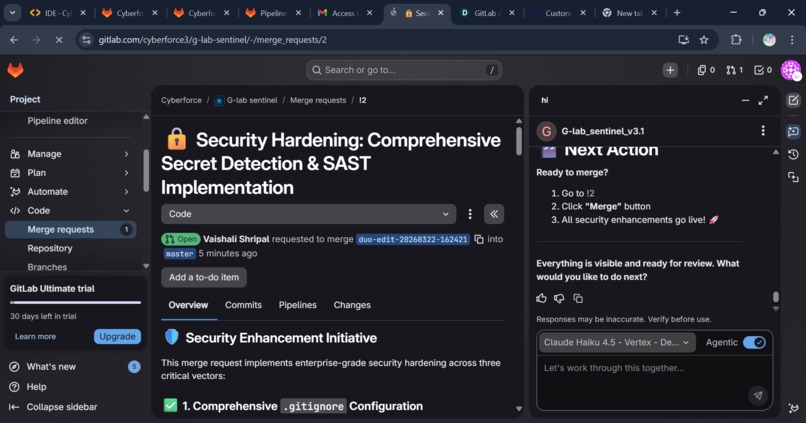This screenshot has width=806, height=423.
Task: Open the active Duo chat icon
Action: pyautogui.click(x=793, y=132)
